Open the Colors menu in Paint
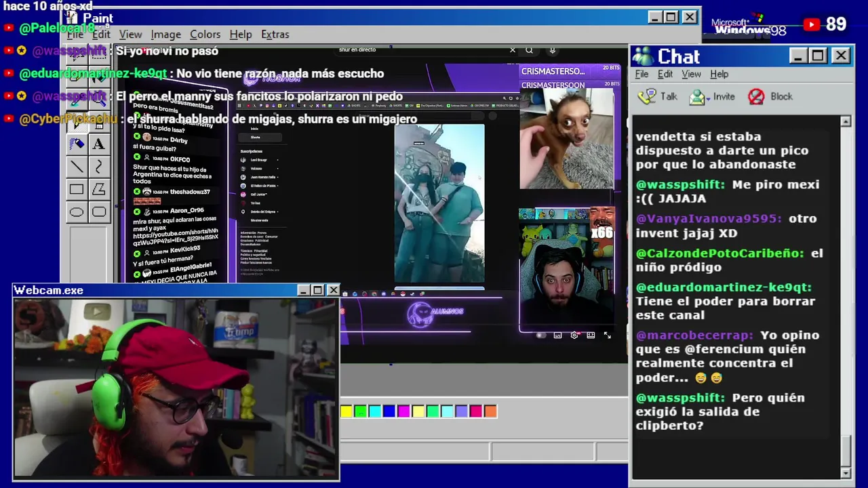The height and width of the screenshot is (488, 868). click(205, 35)
